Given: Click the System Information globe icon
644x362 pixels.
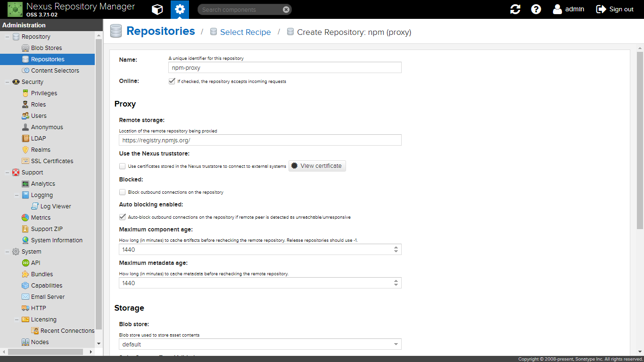Looking at the screenshot, I should point(25,240).
